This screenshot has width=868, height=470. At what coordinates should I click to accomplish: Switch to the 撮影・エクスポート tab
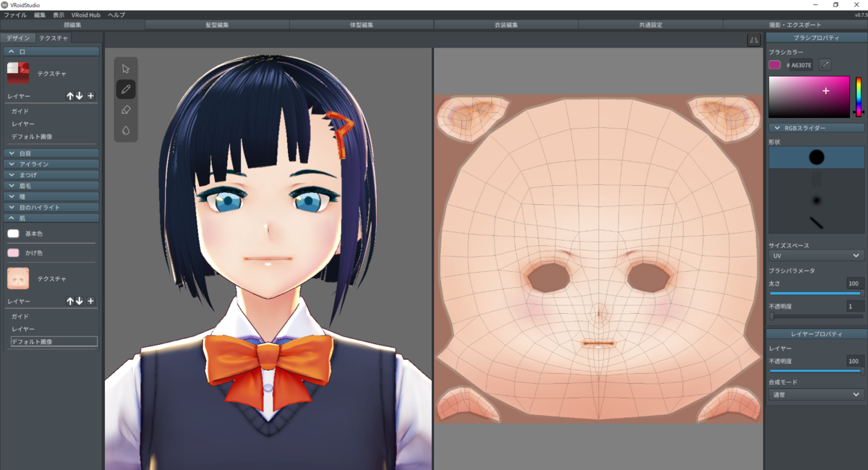click(x=796, y=25)
